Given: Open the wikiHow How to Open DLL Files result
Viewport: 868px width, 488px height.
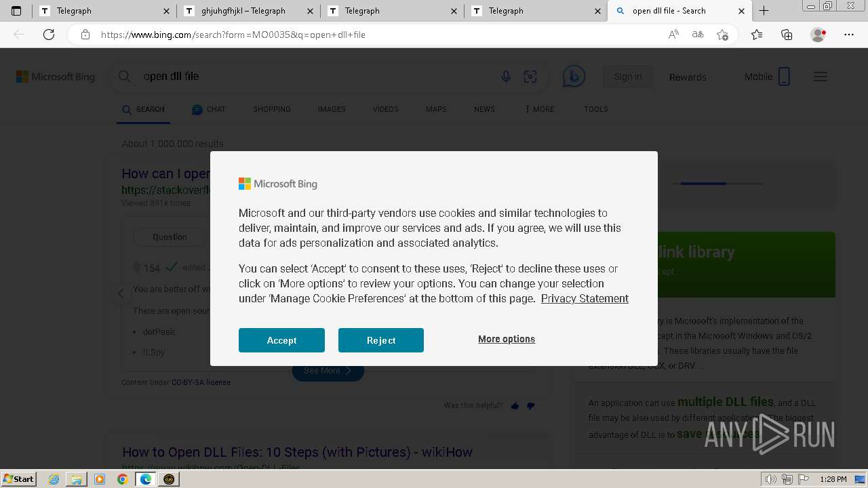Looking at the screenshot, I should (x=297, y=452).
